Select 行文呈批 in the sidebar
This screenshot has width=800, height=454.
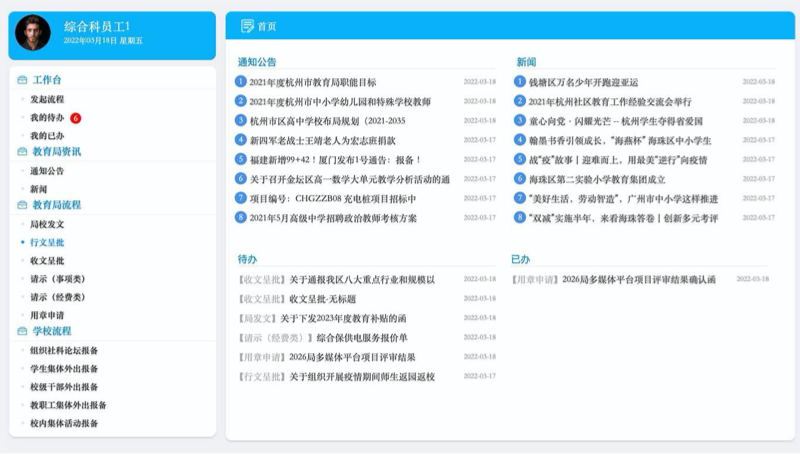[47, 242]
